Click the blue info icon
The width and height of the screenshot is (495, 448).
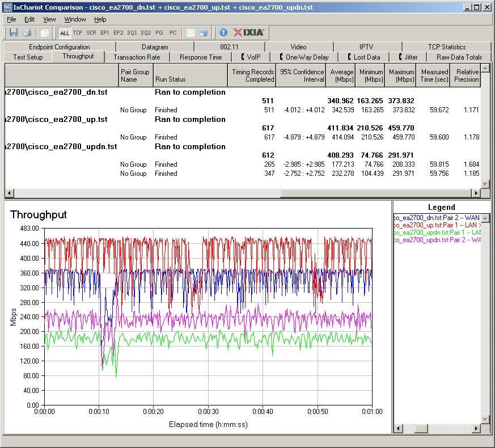[x=223, y=32]
